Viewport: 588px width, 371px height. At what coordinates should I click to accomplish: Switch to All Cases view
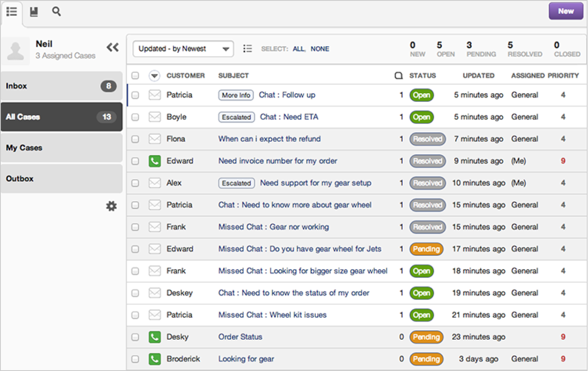pyautogui.click(x=61, y=117)
